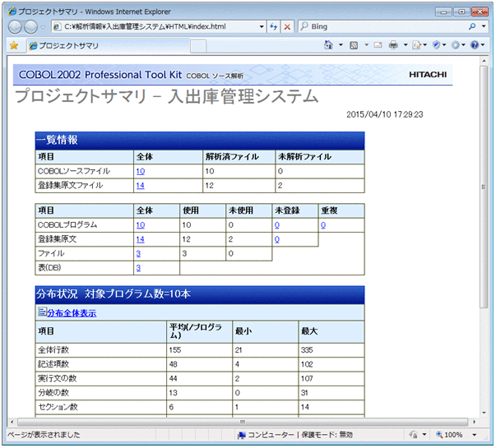Click ファイル 全体 link 3
The image size is (496, 448).
point(138,253)
